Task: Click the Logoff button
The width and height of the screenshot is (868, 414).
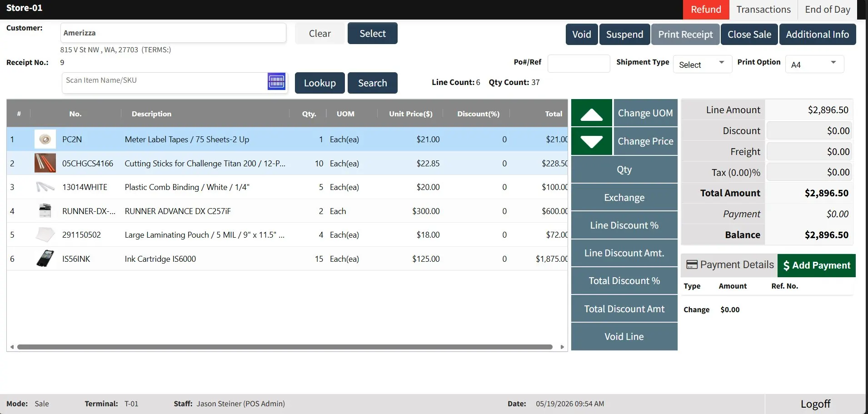Action: 815,404
